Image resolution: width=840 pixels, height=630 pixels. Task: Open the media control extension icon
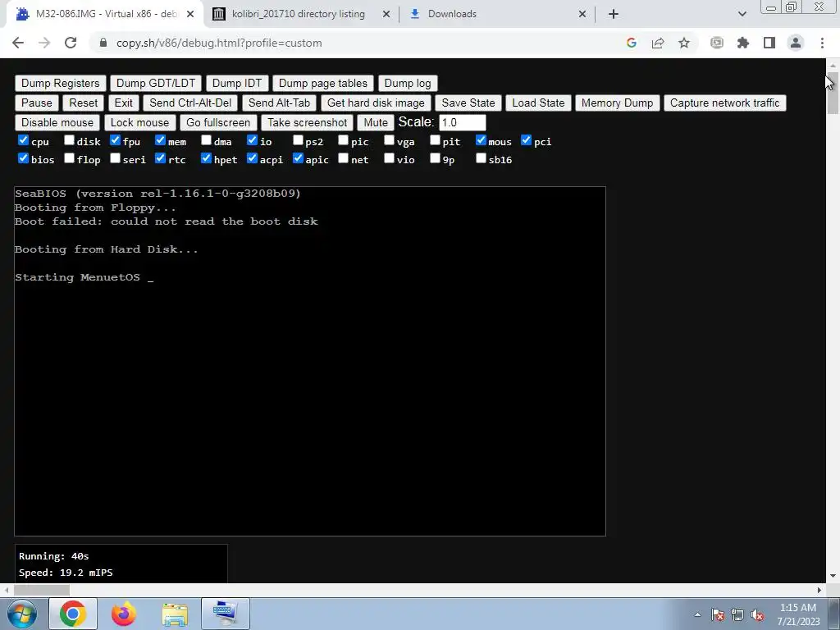coord(717,43)
